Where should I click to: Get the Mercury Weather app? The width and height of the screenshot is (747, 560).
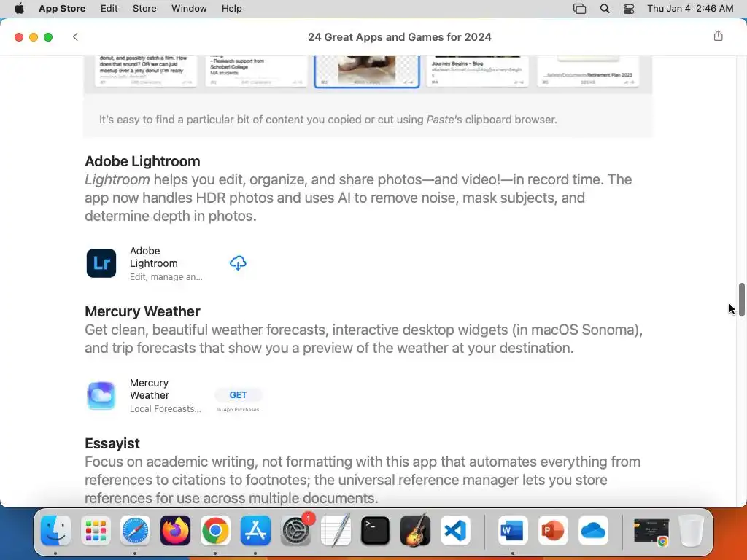pos(238,394)
